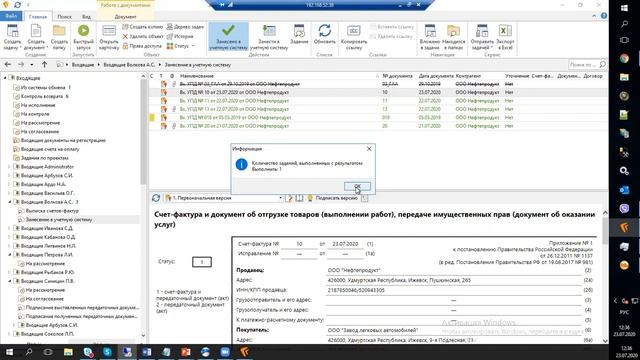Collapse the root Входящие tree node

[x=5, y=78]
